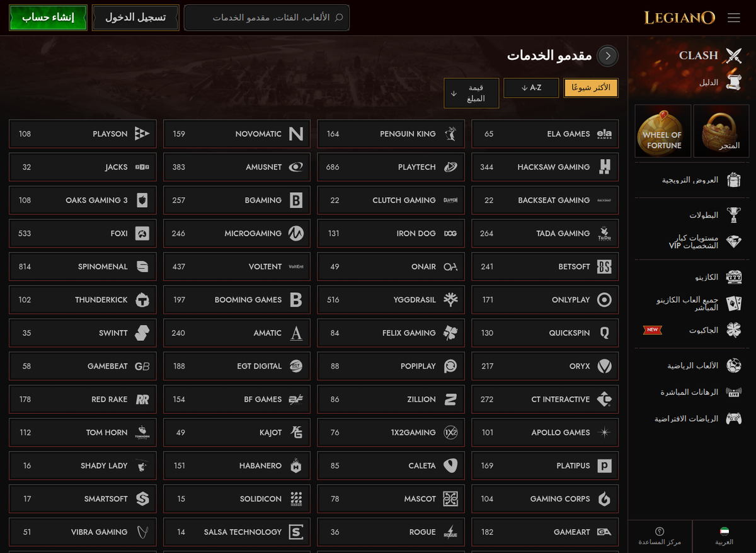
Task: Sort providers by amount value
Action: point(471,93)
